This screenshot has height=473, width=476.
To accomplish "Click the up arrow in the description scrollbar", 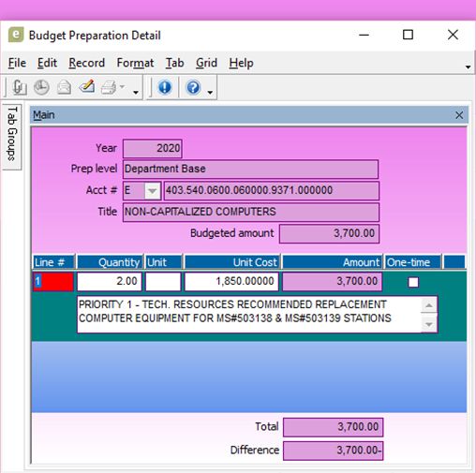I will [429, 305].
